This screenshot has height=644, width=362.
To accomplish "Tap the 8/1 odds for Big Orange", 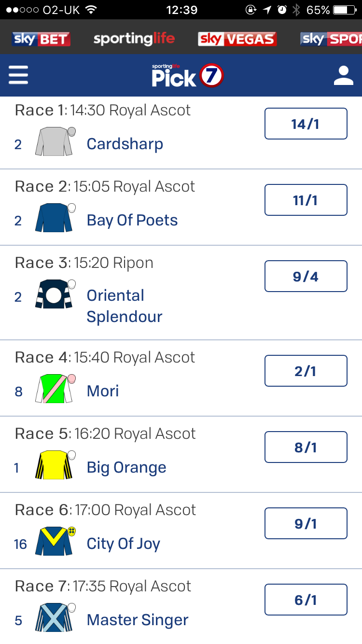I will coord(306,447).
